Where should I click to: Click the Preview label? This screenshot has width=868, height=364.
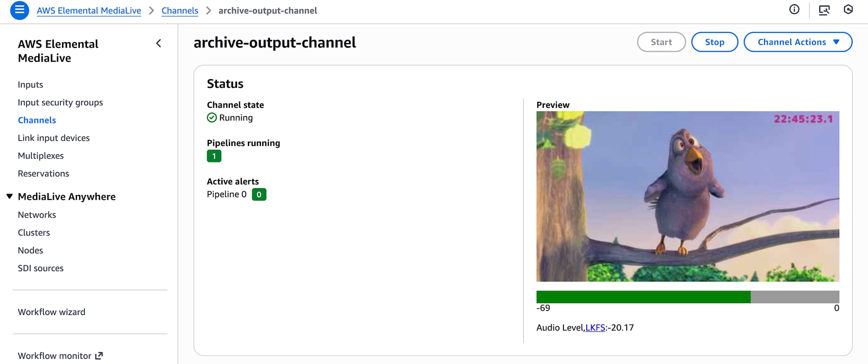553,105
